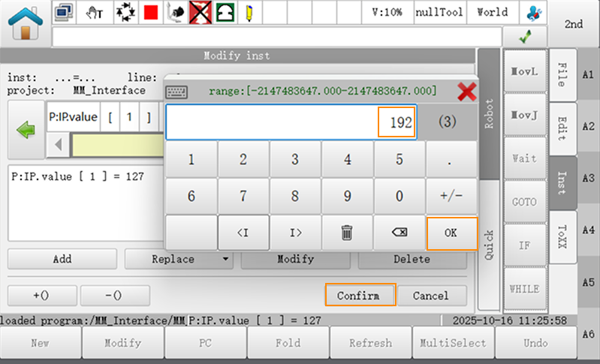Toggle the keyboard icon in keypad dialog
The height and width of the screenshot is (364, 600).
[176, 92]
